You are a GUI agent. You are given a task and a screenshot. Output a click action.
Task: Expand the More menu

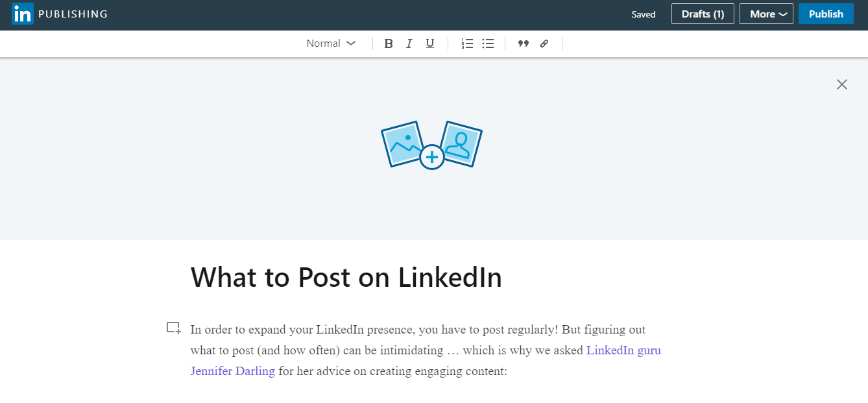[x=766, y=14]
